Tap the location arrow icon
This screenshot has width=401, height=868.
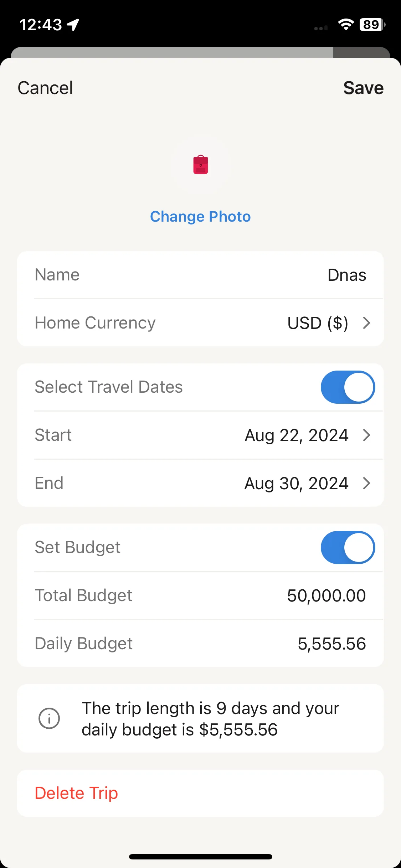tap(73, 25)
